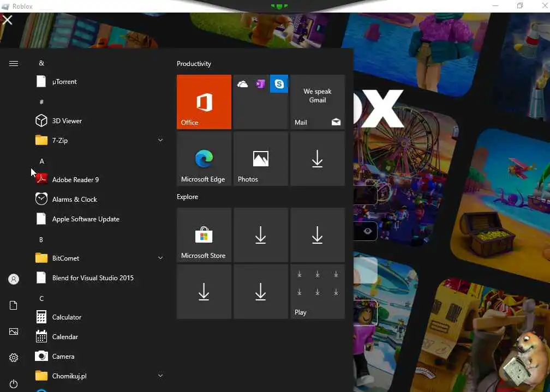Open Pictures icon in Start sidebar
The image size is (550, 392).
(14, 331)
